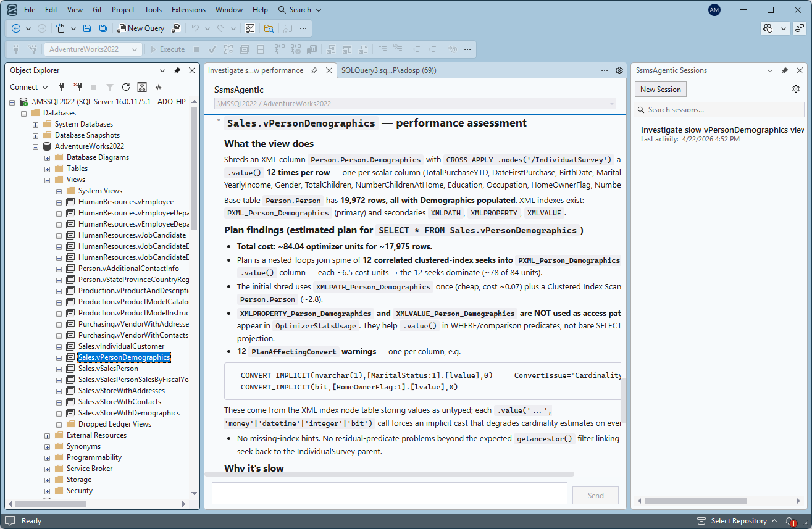The width and height of the screenshot is (812, 529).
Task: Unpin the SsmsAgentic Sessions panel
Action: [785, 70]
